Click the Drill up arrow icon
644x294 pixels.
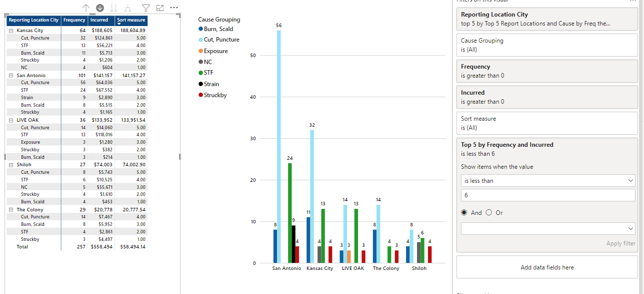[x=85, y=8]
